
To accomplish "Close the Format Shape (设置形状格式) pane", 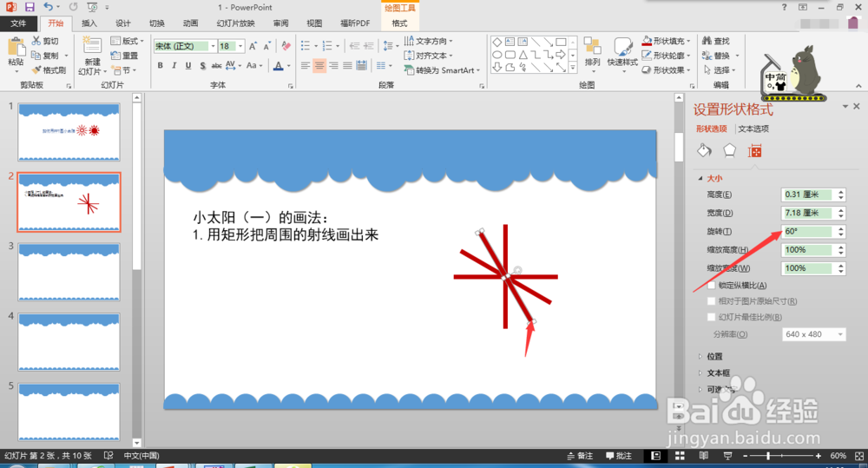I will [857, 106].
